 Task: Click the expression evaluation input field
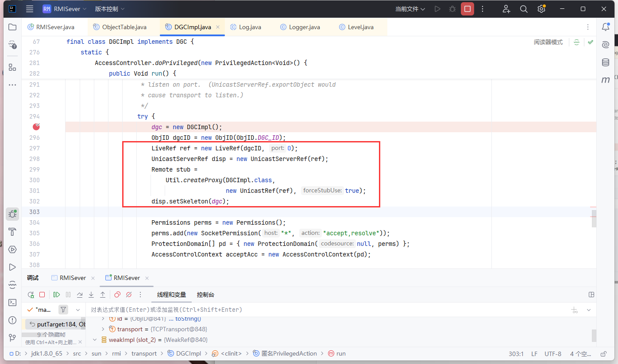[x=310, y=310]
